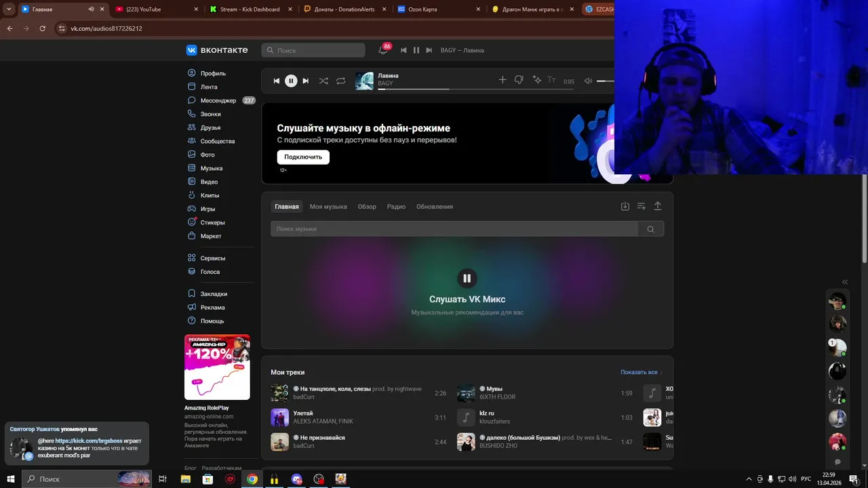The width and height of the screenshot is (868, 488).
Task: Open Показать все for Мои треки
Action: point(642,372)
